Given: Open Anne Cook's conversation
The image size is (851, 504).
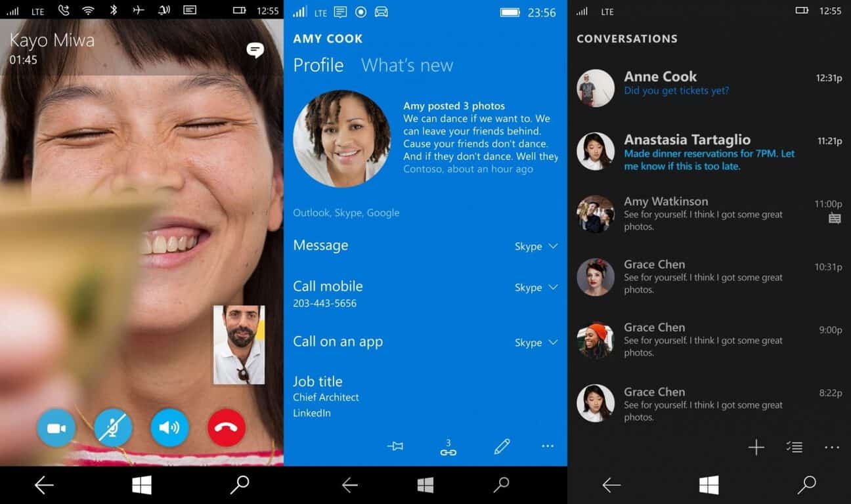Looking at the screenshot, I should tap(708, 83).
